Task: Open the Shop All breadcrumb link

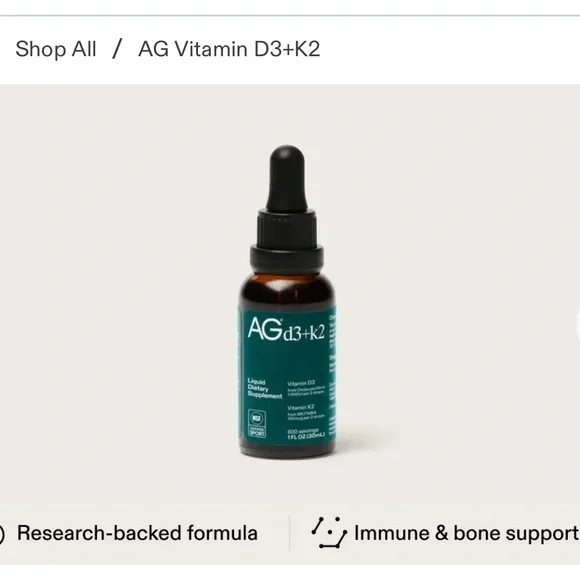Action: pos(56,49)
